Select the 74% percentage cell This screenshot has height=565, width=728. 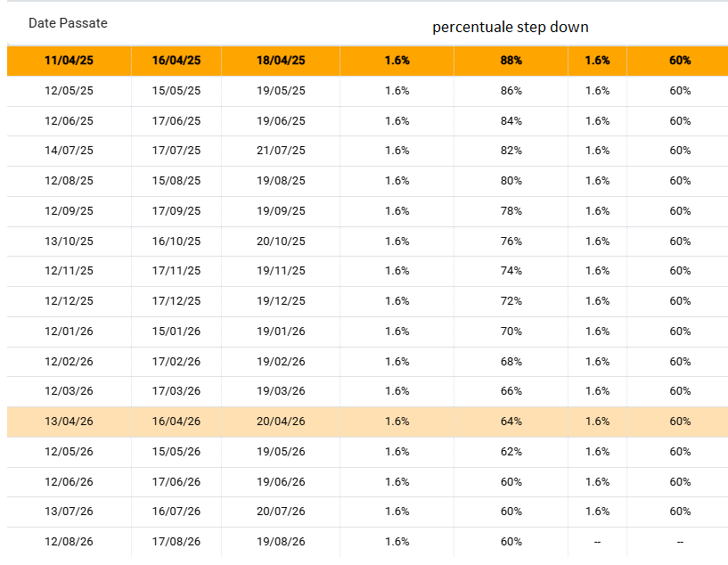pyautogui.click(x=511, y=271)
